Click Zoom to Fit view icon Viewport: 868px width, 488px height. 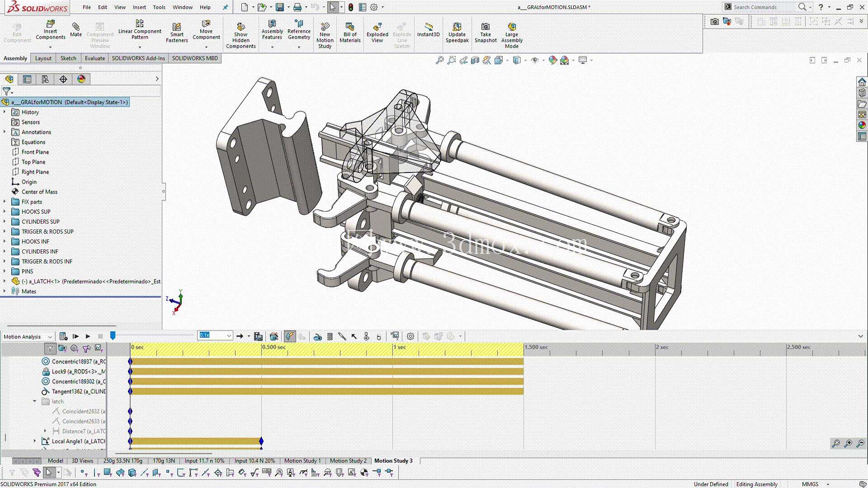tap(439, 60)
